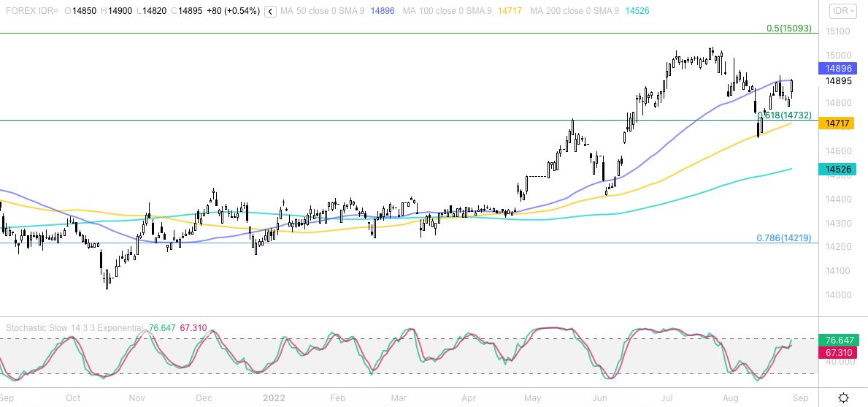Collapse the chart legend arrow button
The height and width of the screenshot is (407, 868).
pos(270,10)
